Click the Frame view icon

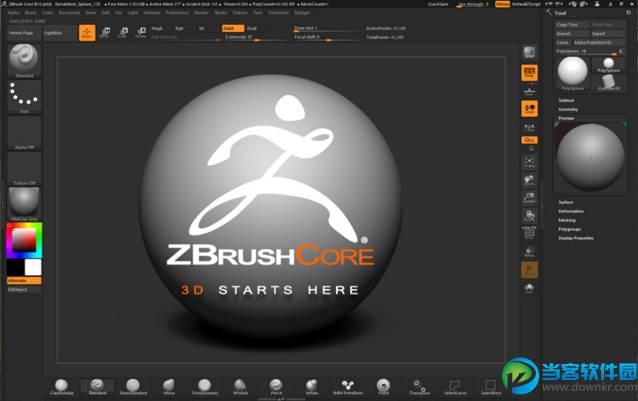click(529, 162)
